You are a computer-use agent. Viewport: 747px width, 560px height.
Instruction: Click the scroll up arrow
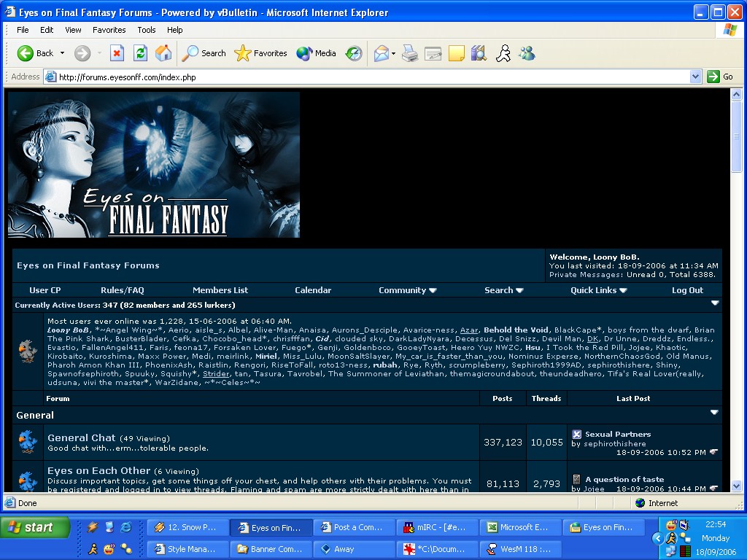(x=737, y=94)
